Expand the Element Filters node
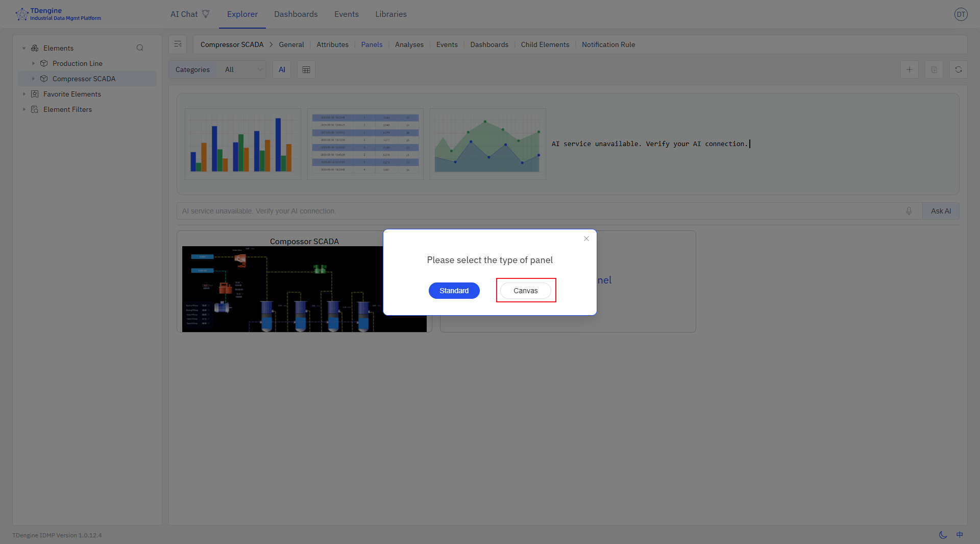Image resolution: width=980 pixels, height=544 pixels. [24, 109]
